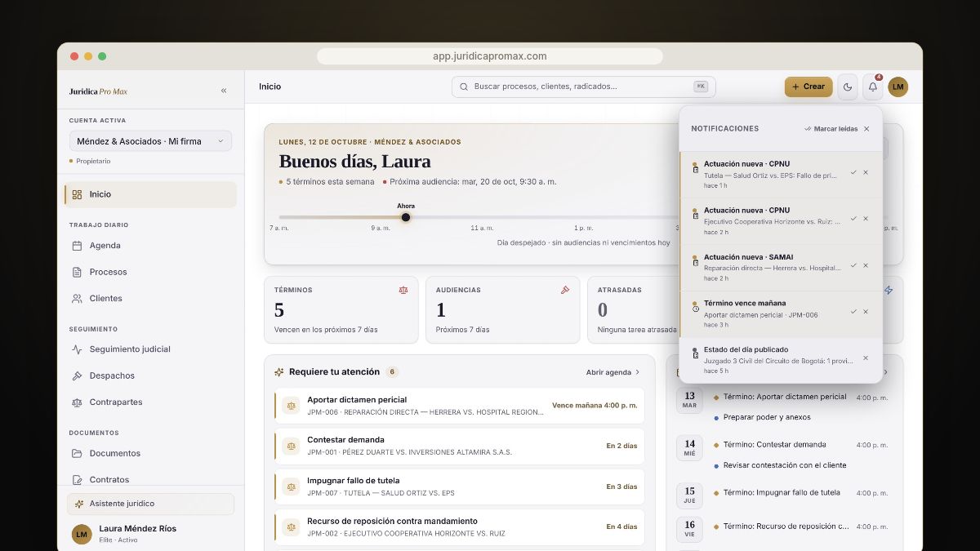Open the Atrasadas summary card showing 0
Image resolution: width=980 pixels, height=551 pixels.
(633, 309)
